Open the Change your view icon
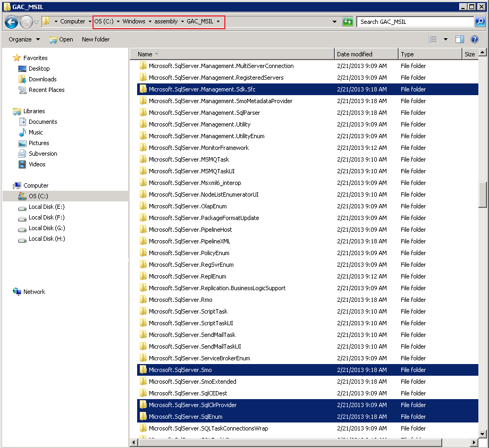 pyautogui.click(x=433, y=39)
